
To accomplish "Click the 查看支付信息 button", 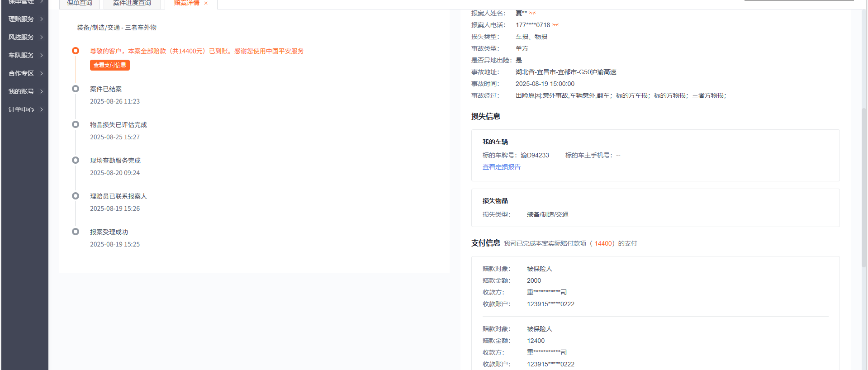I will [x=109, y=65].
